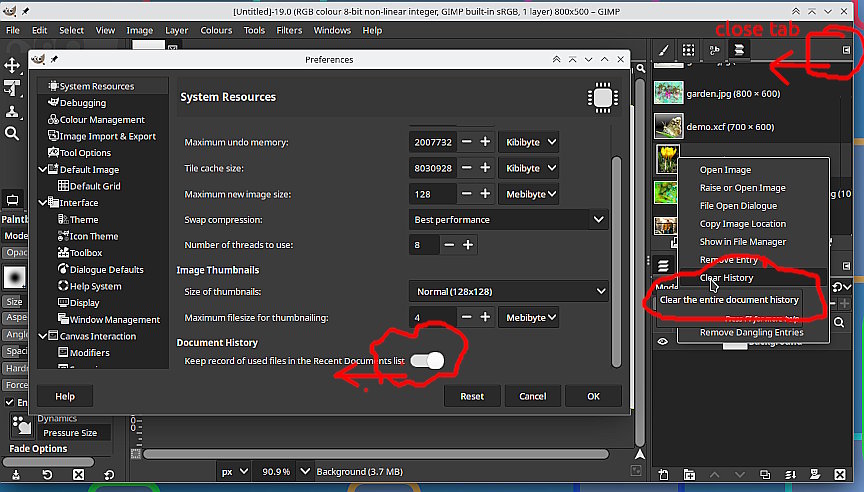
Task: Duplicate the current layer
Action: 765,474
